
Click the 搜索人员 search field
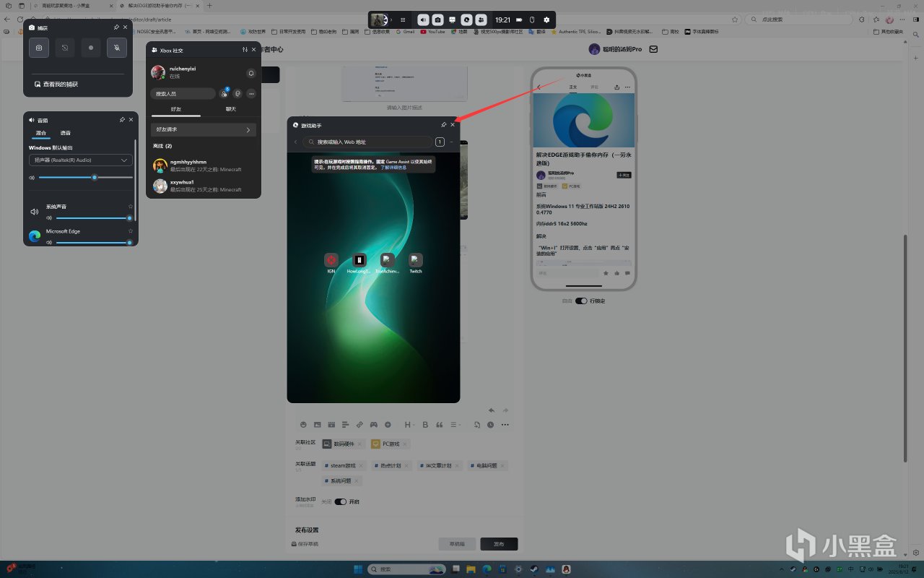(183, 93)
